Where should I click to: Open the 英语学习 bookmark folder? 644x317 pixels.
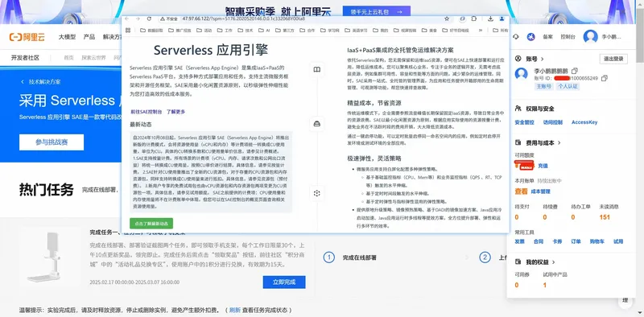pos(356,31)
